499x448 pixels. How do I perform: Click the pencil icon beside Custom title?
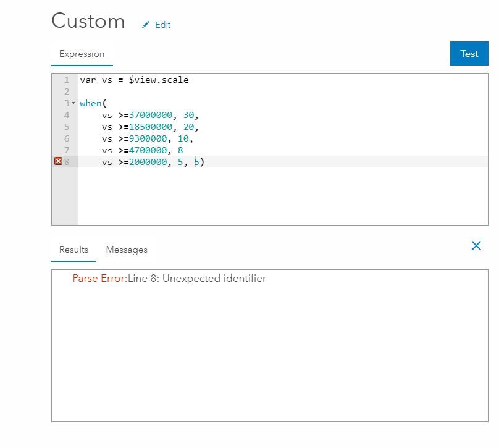coord(146,25)
